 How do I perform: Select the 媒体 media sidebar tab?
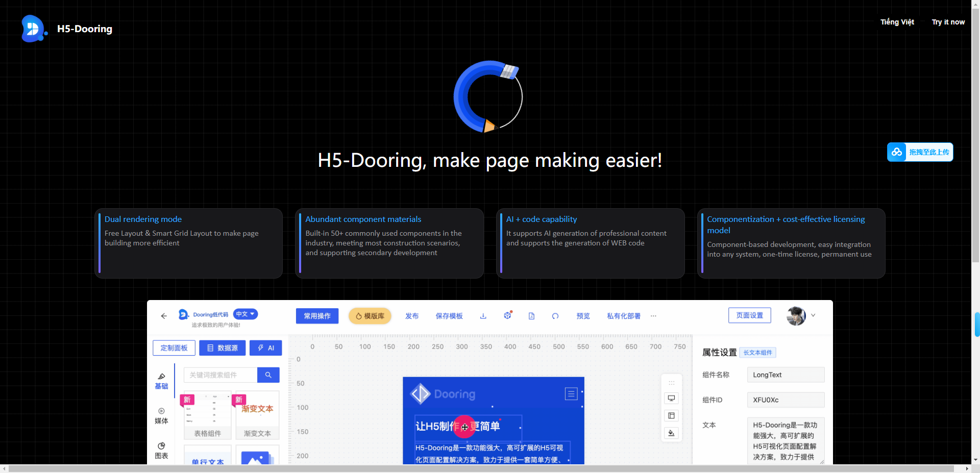[x=161, y=416]
